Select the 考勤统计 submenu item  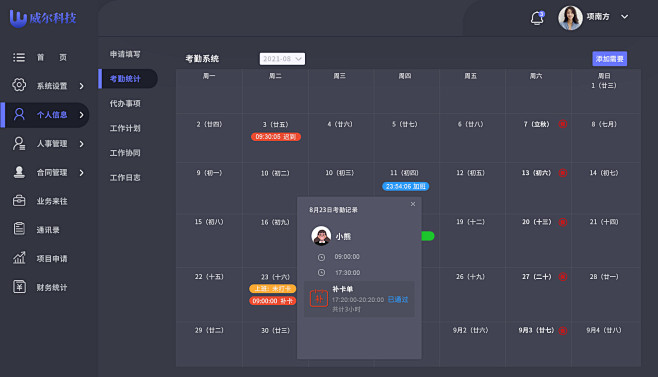pyautogui.click(x=128, y=79)
